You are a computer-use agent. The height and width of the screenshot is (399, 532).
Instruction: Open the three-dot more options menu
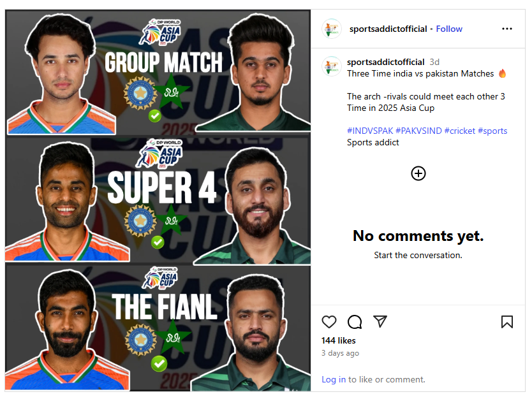pyautogui.click(x=507, y=29)
